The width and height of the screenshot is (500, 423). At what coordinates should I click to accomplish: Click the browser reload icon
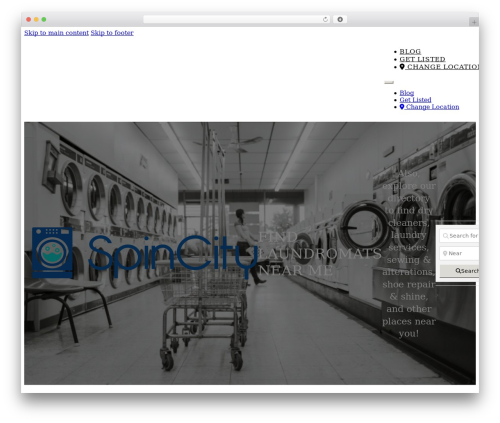pyautogui.click(x=325, y=20)
